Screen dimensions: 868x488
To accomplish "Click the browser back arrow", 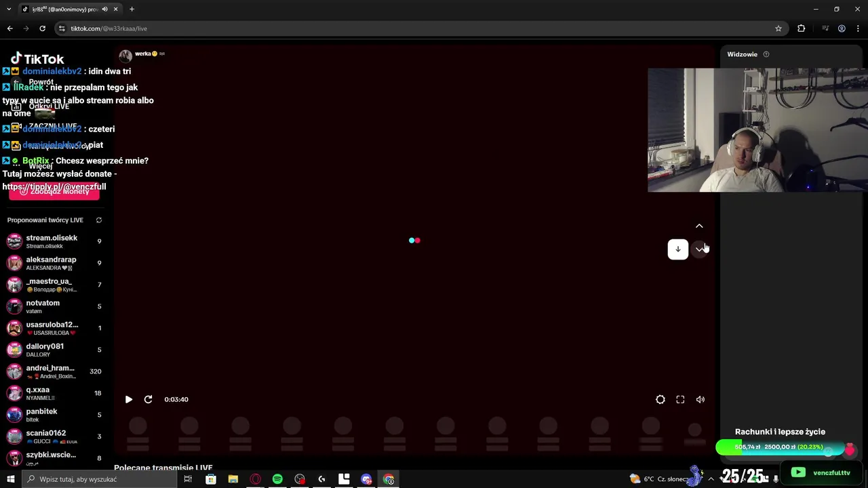I will click(x=9, y=28).
